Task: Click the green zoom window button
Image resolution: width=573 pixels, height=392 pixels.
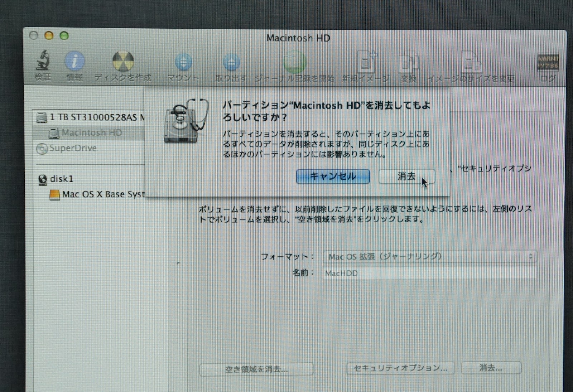Action: pyautogui.click(x=64, y=35)
